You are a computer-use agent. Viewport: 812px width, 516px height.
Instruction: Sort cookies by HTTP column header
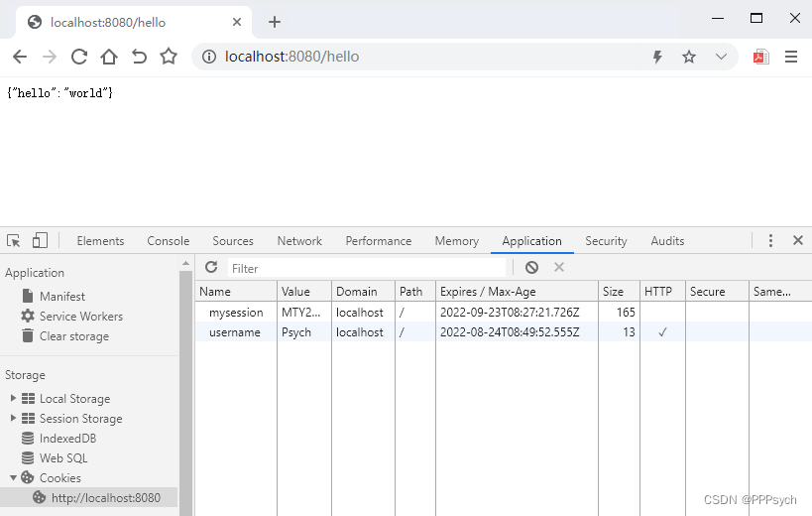click(663, 292)
